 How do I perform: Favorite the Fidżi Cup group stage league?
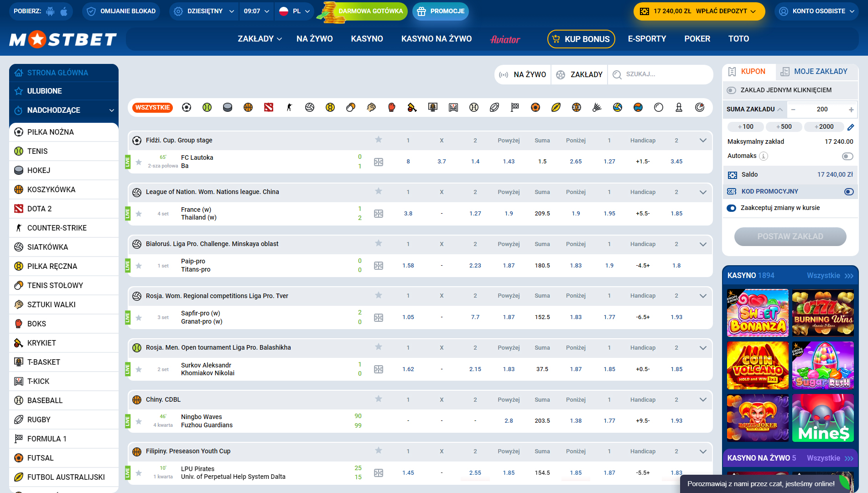[x=379, y=140]
